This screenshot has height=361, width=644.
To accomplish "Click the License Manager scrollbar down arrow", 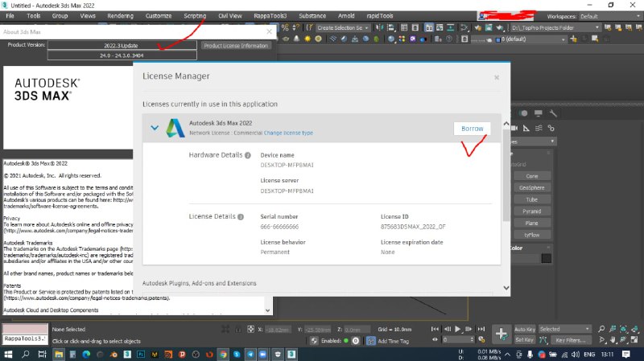I will click(506, 288).
